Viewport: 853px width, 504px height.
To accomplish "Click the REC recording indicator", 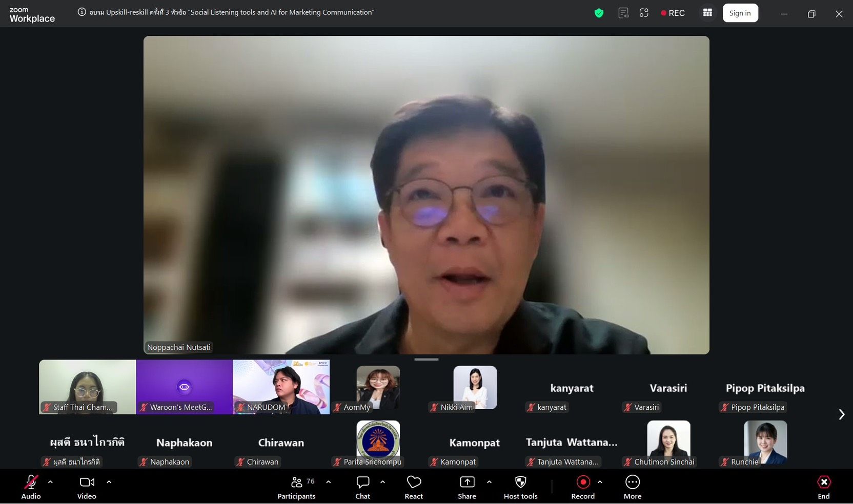I will [673, 13].
